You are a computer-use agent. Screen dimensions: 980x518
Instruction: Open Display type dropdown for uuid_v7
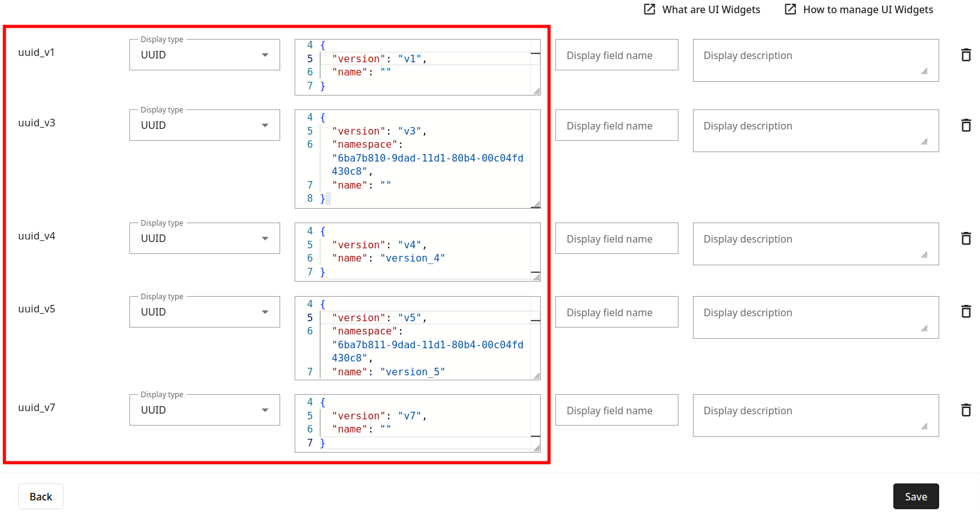[205, 410]
